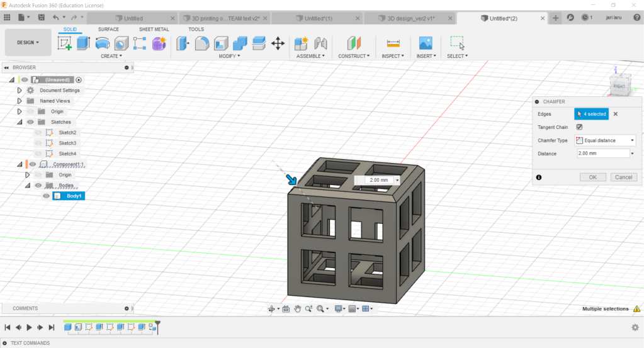The width and height of the screenshot is (644, 348).
Task: Hide Body1 using its eye icon
Action: 46,196
